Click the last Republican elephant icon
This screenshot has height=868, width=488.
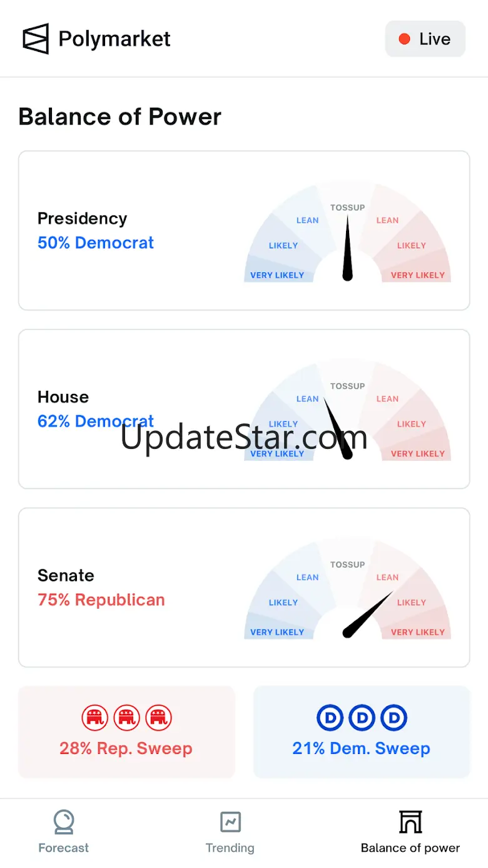tap(159, 718)
